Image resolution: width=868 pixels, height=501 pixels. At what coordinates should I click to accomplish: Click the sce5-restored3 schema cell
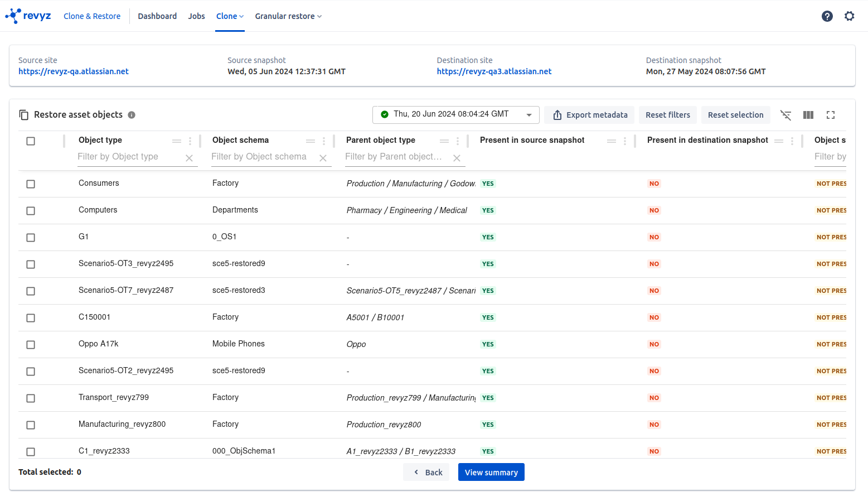tap(239, 290)
